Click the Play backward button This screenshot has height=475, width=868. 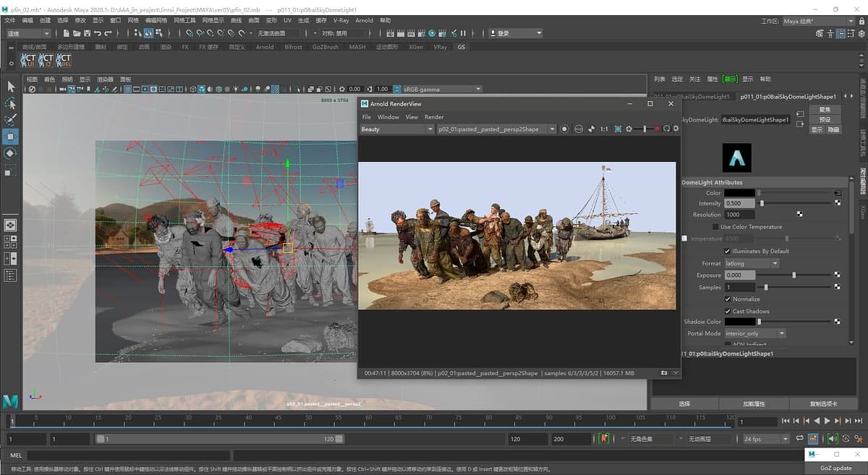point(817,421)
